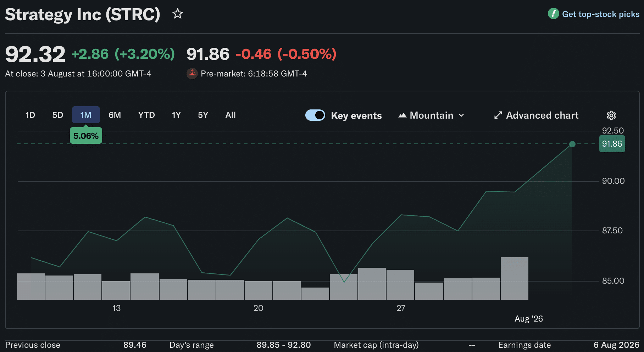Add STRC to watchlist with star icon
Viewport: 644px width, 352px height.
178,14
